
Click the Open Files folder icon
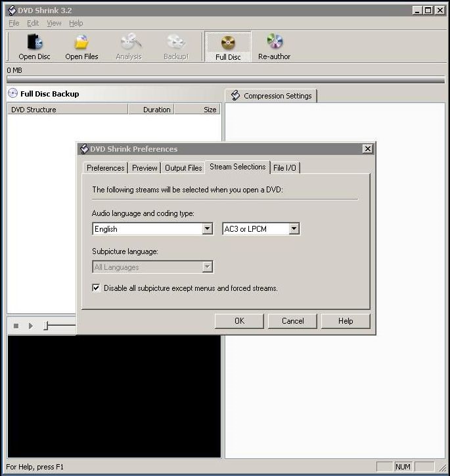81,42
